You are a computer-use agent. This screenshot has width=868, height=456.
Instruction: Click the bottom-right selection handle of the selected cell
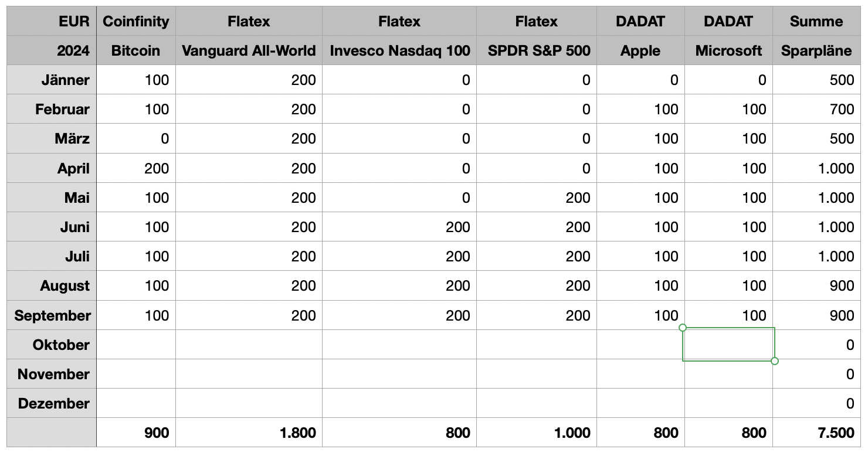pos(775,361)
